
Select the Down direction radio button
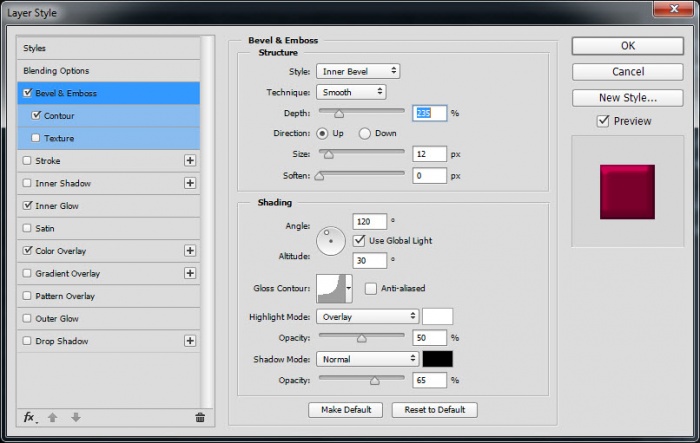click(364, 133)
